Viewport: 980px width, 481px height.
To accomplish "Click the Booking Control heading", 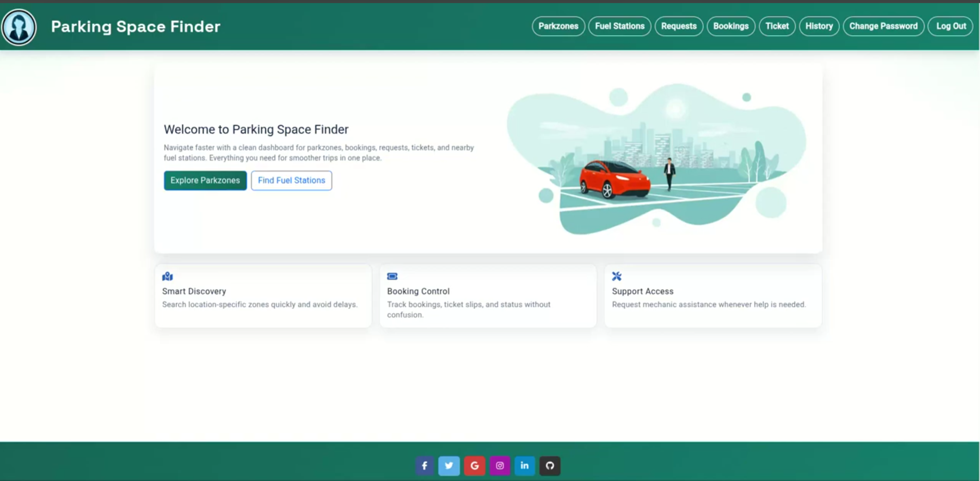I will click(x=418, y=291).
